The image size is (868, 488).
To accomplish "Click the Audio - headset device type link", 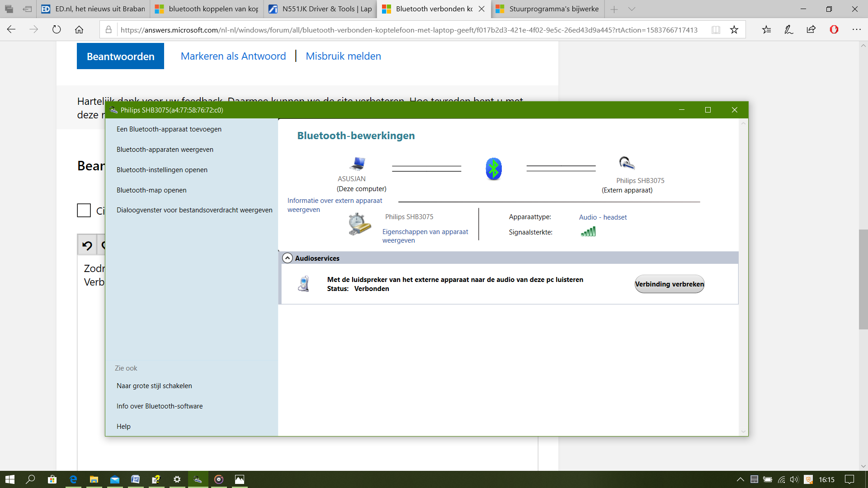I will [x=603, y=217].
